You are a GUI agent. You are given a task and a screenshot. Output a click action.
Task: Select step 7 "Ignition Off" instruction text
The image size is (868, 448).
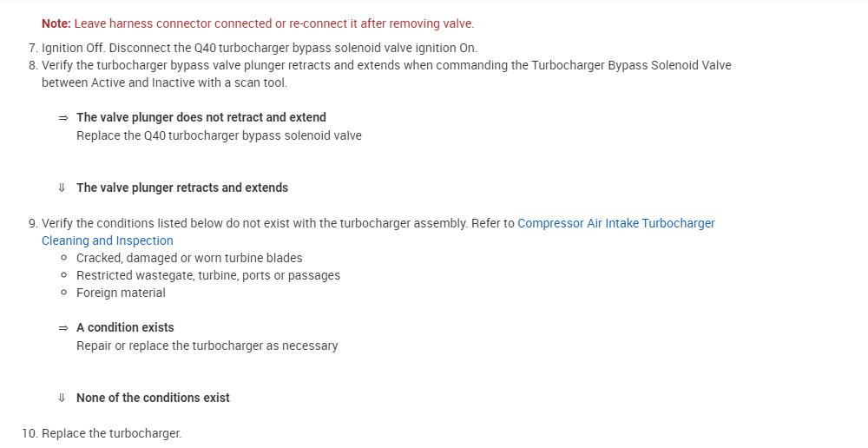[259, 48]
